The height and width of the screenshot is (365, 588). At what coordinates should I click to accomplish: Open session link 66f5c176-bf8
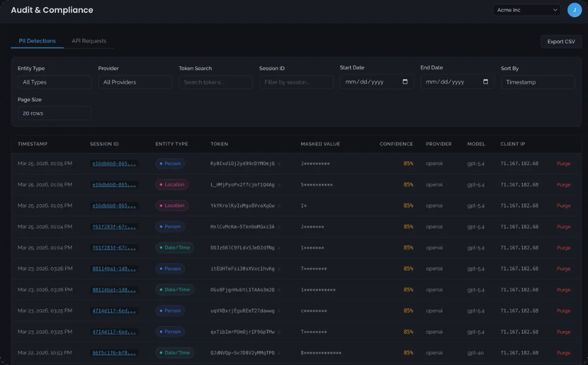click(x=114, y=353)
